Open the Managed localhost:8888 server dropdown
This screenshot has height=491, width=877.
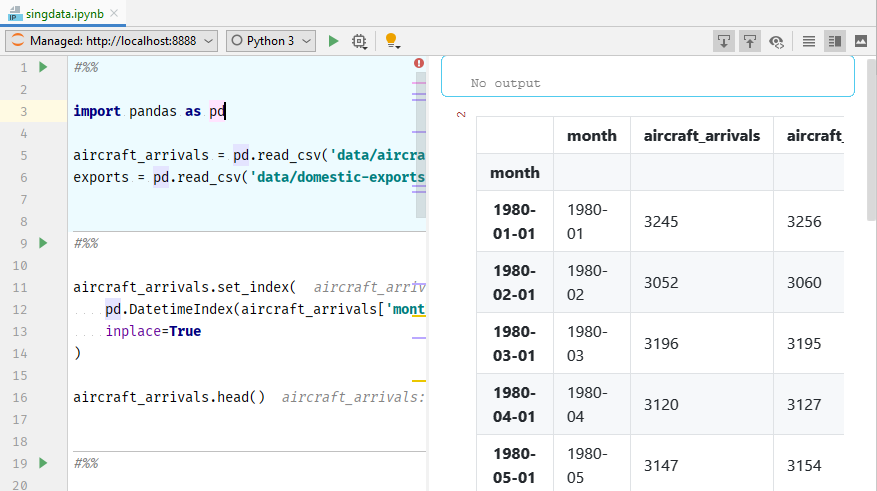click(x=112, y=41)
